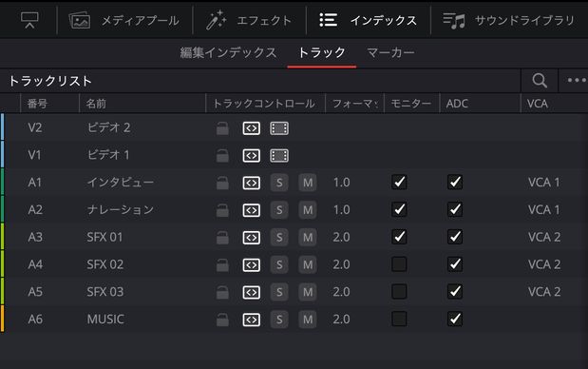Viewport: 588px width, 369px height.
Task: Disable the video track V2 filmstrip icon
Action: click(279, 128)
